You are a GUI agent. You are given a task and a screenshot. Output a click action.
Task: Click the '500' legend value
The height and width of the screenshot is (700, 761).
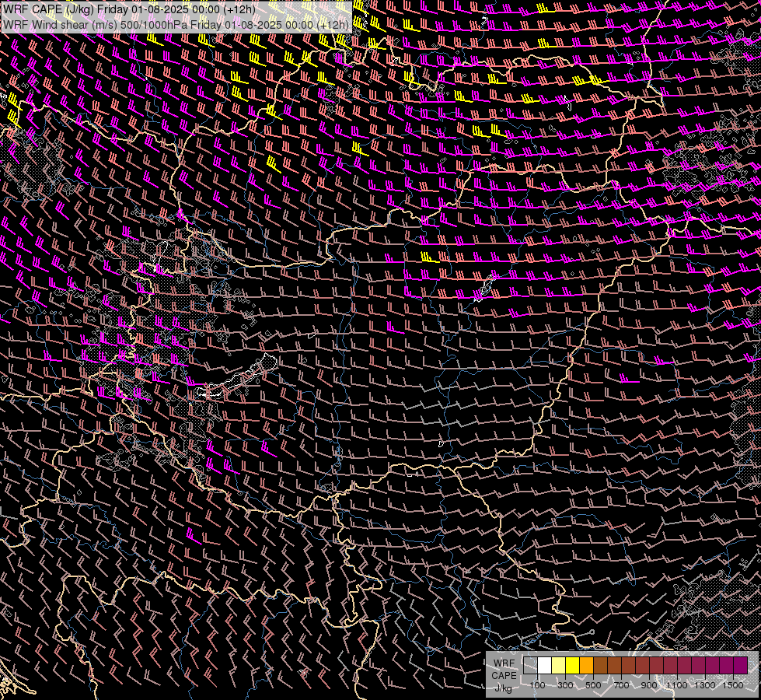coord(593,685)
